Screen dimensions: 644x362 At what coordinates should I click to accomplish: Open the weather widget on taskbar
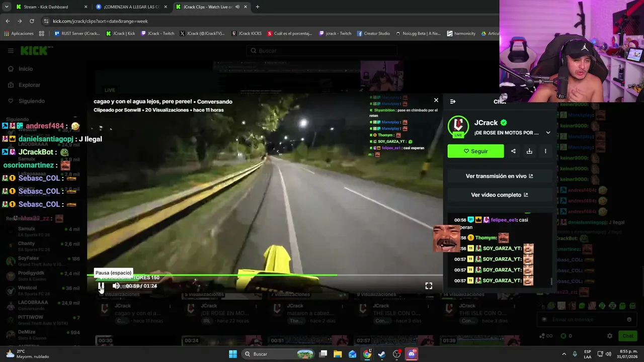click(28, 354)
